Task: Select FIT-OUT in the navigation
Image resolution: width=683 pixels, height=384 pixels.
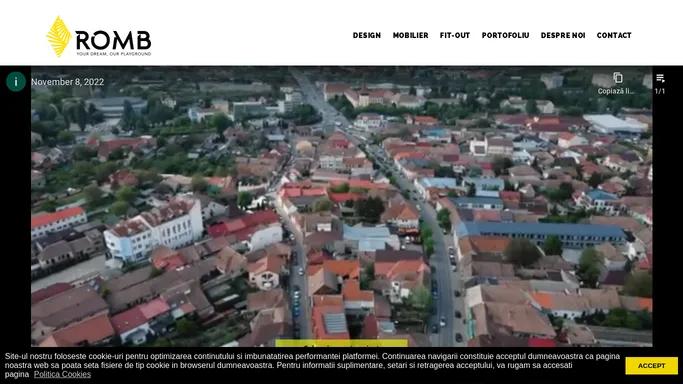Action: click(455, 35)
